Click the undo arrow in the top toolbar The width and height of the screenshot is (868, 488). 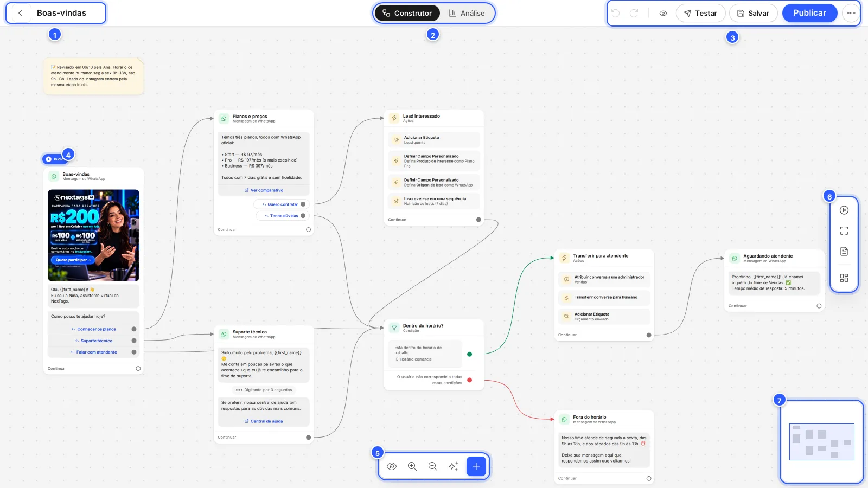click(616, 13)
